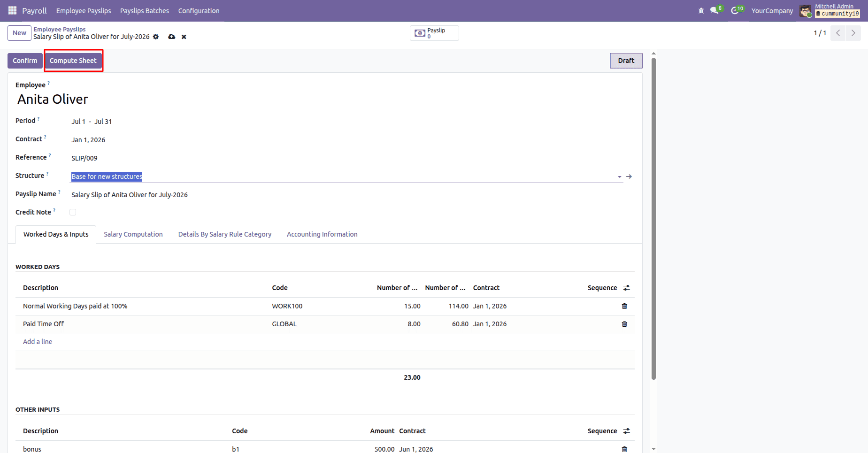The image size is (868, 453).
Task: Click the Period start date Jul 1
Action: (78, 122)
